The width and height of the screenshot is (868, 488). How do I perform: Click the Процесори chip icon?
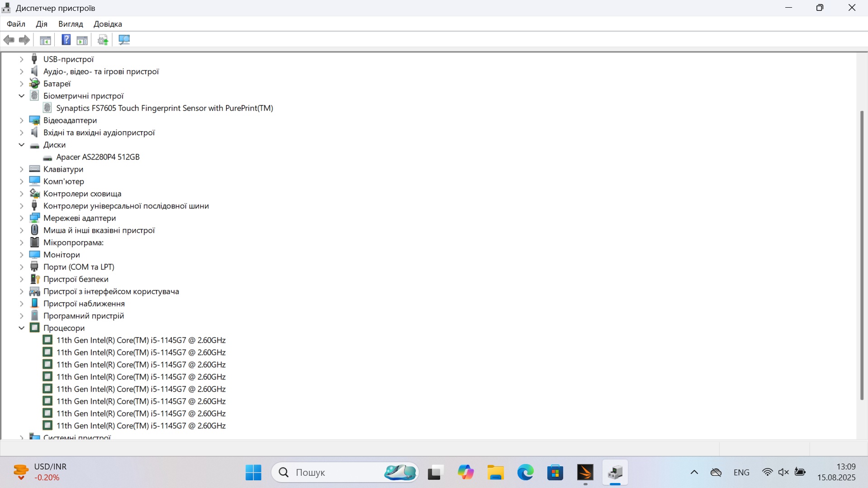[x=34, y=327]
